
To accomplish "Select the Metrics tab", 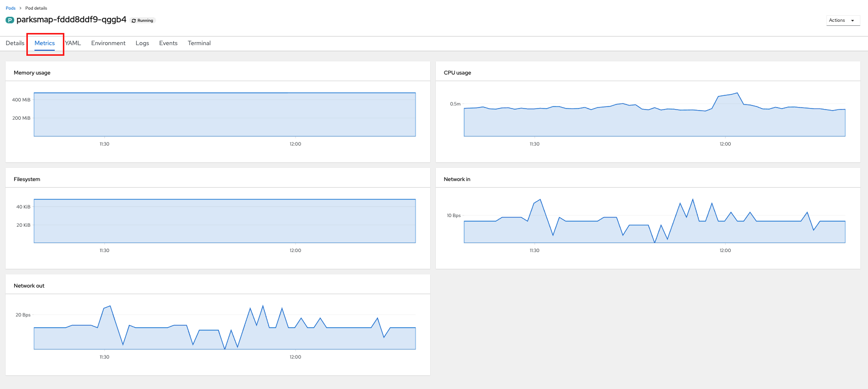I will (45, 43).
